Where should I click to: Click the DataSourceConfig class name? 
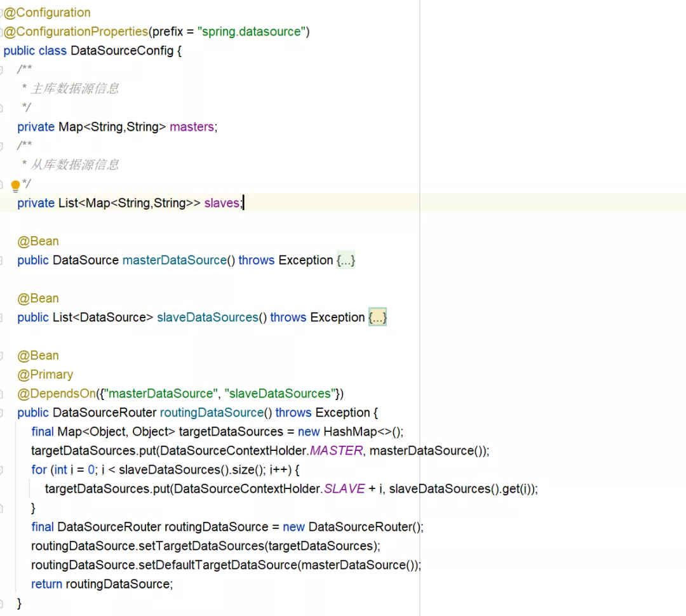pyautogui.click(x=122, y=51)
